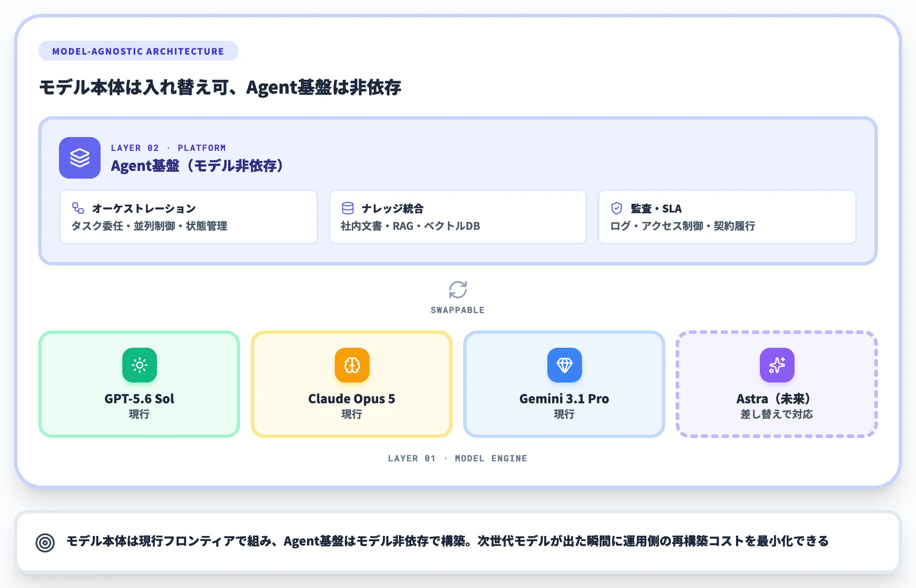Image resolution: width=916 pixels, height=588 pixels.
Task: Click the target icon in the bottom summary
Action: point(45,542)
